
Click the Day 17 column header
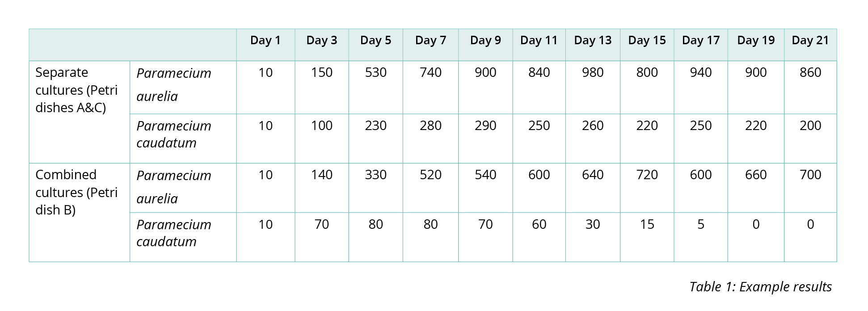(700, 41)
